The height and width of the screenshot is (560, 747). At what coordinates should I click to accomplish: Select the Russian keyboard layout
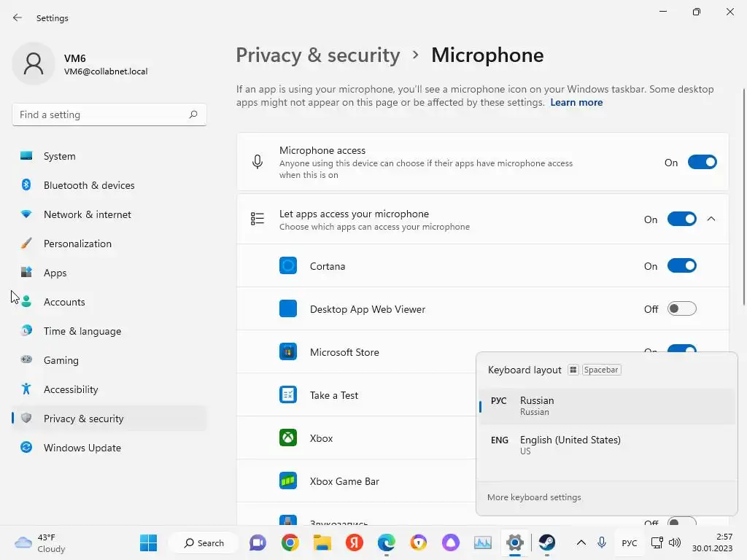[607, 406]
